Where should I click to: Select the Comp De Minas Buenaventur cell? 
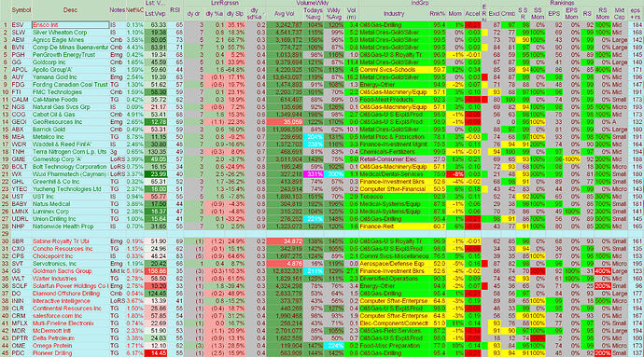70,48
